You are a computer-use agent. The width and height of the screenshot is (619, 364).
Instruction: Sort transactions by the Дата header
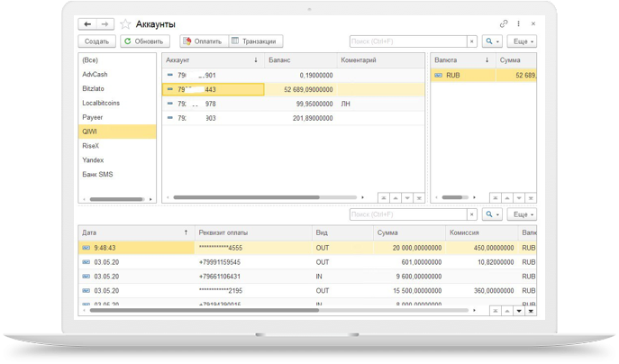[x=136, y=232]
